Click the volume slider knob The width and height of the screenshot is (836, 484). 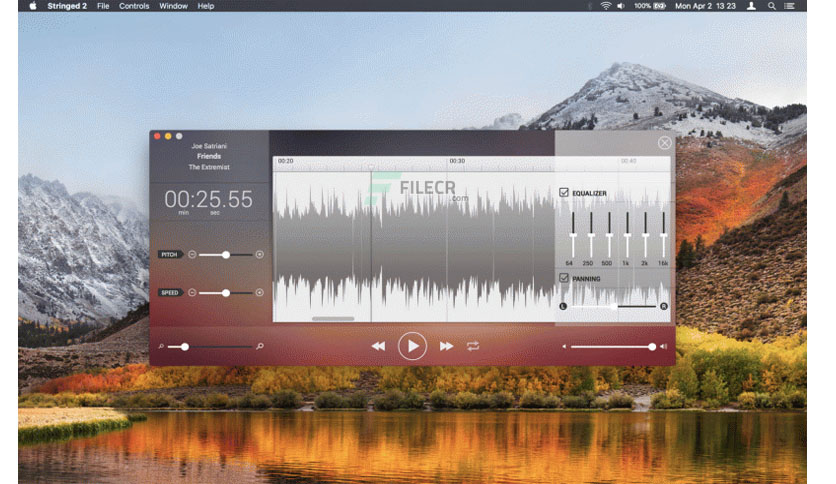pyautogui.click(x=652, y=346)
